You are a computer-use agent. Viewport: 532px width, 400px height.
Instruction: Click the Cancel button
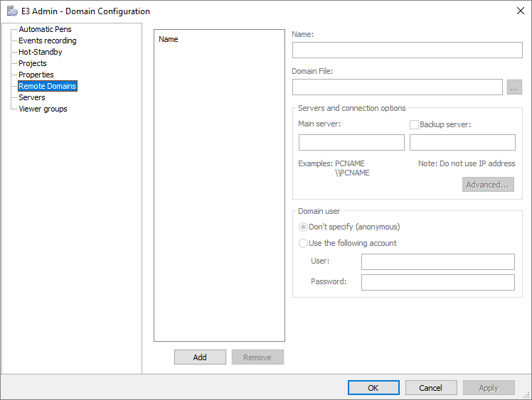pos(431,387)
